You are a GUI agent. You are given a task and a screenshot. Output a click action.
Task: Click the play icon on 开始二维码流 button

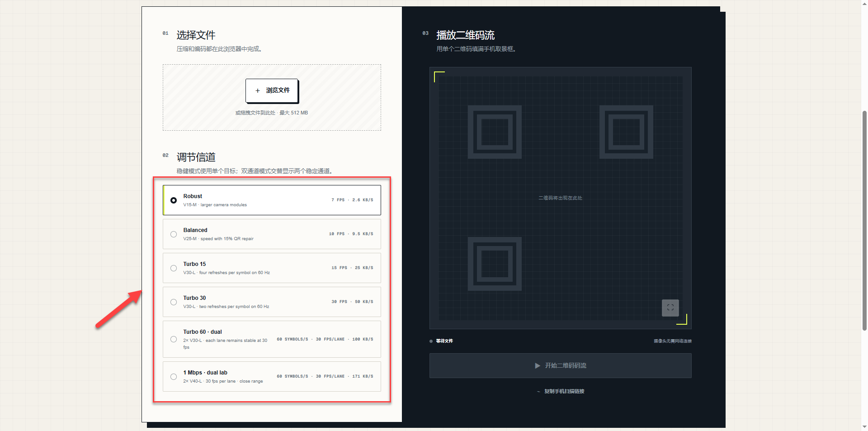click(538, 365)
